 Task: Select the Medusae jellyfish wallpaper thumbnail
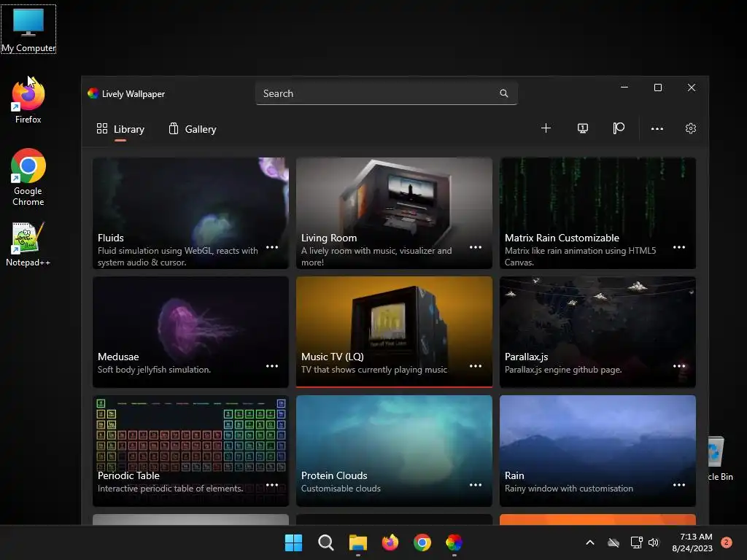(190, 332)
